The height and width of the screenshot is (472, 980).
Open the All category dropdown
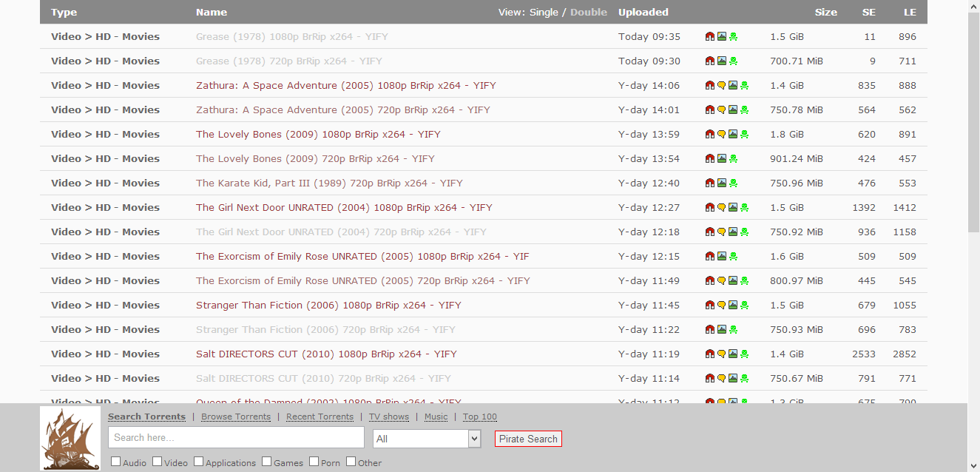tap(427, 439)
